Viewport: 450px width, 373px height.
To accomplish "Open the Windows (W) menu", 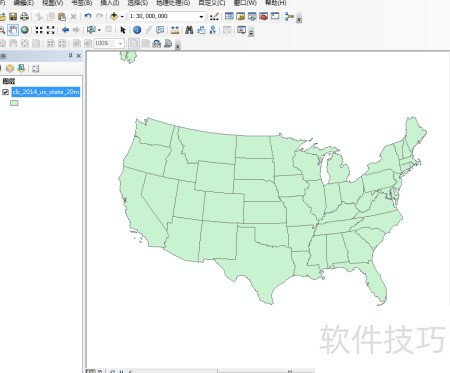I will click(245, 3).
